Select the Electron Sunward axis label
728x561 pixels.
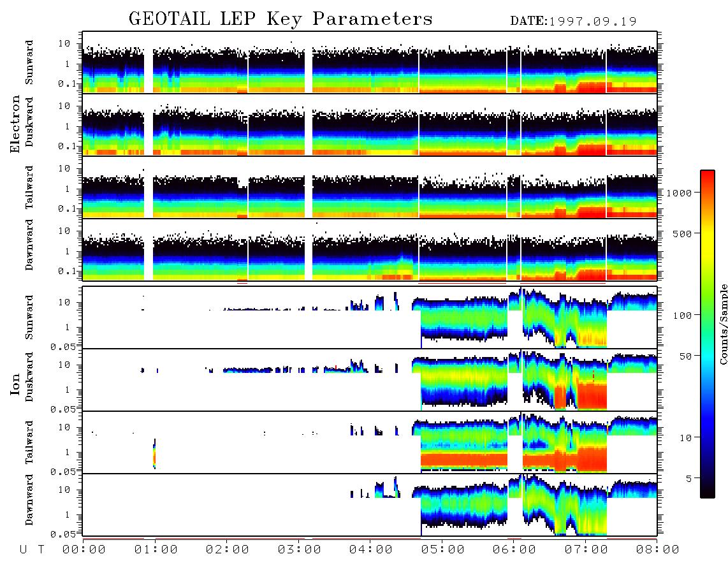click(x=29, y=62)
